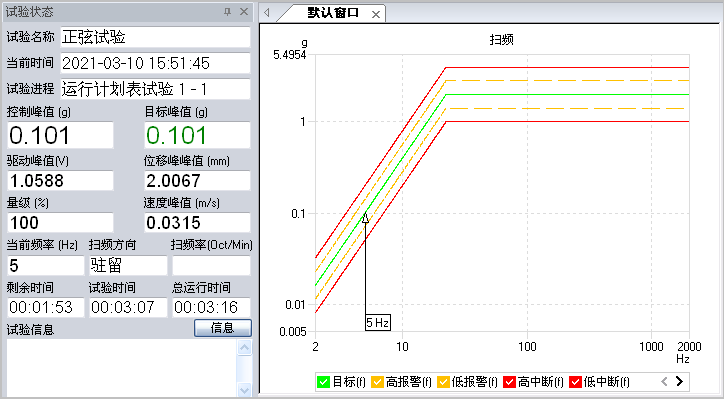Click the 试验信息 scrollbar up arrow
The width and height of the screenshot is (724, 399).
click(x=244, y=347)
